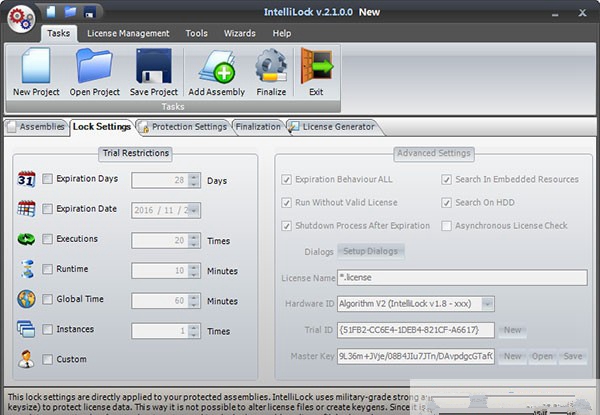Select the Lock Settings tab
Viewport: 600px width, 415px height.
point(102,127)
